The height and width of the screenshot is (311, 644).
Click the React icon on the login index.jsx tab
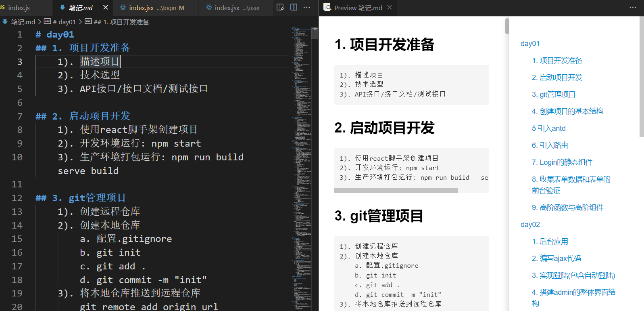(123, 8)
